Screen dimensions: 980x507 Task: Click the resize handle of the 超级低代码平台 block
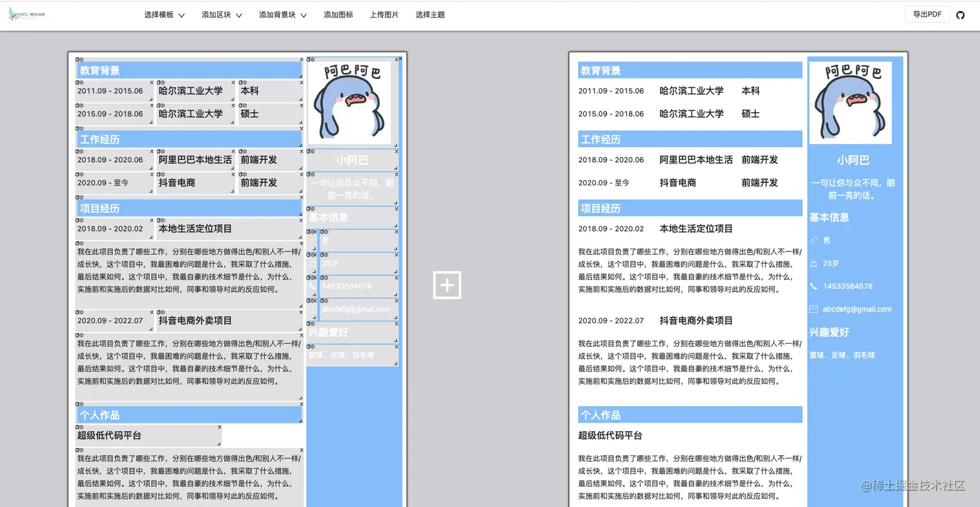click(x=219, y=444)
